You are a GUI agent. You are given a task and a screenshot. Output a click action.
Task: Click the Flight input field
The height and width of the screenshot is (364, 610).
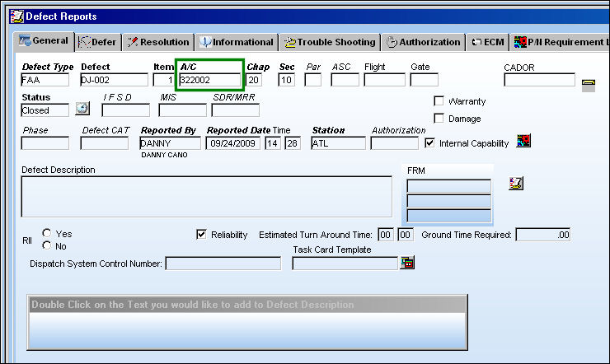click(384, 80)
